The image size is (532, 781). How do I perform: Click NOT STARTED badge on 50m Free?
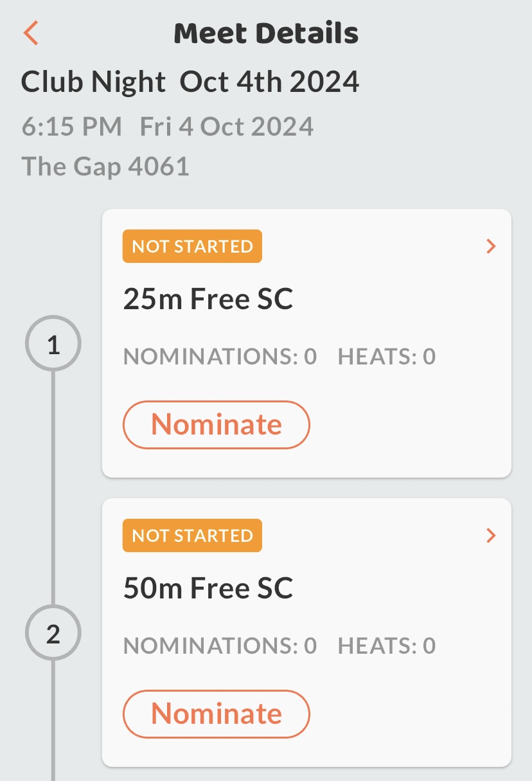192,535
